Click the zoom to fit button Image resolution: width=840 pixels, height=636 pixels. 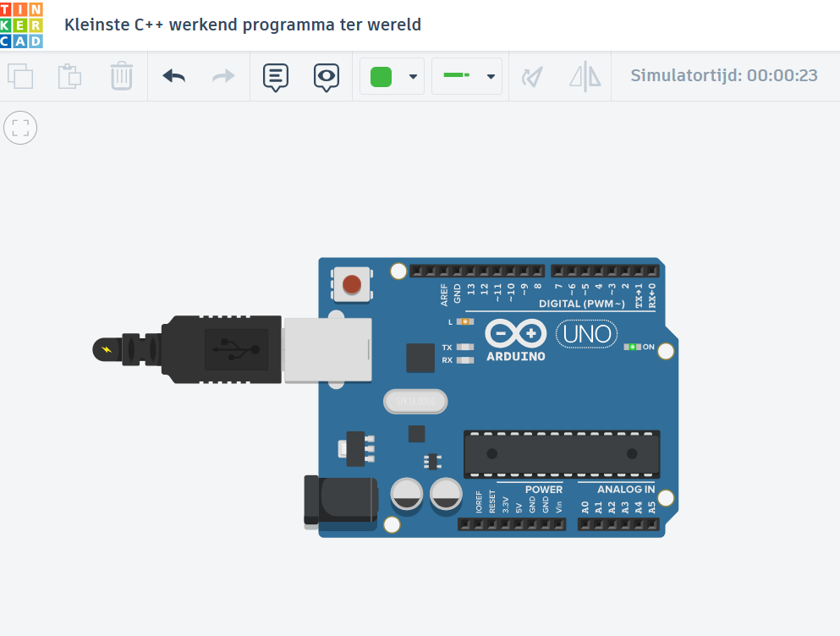(20, 128)
